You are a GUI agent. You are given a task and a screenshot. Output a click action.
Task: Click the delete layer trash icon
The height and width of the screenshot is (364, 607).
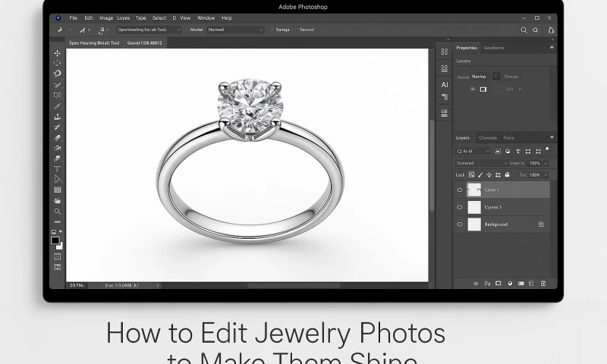tap(543, 284)
